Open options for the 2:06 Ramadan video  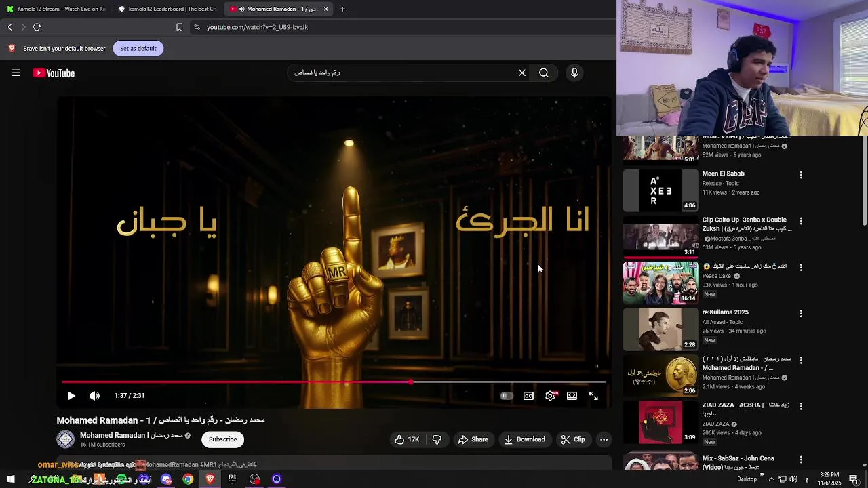[x=801, y=360]
